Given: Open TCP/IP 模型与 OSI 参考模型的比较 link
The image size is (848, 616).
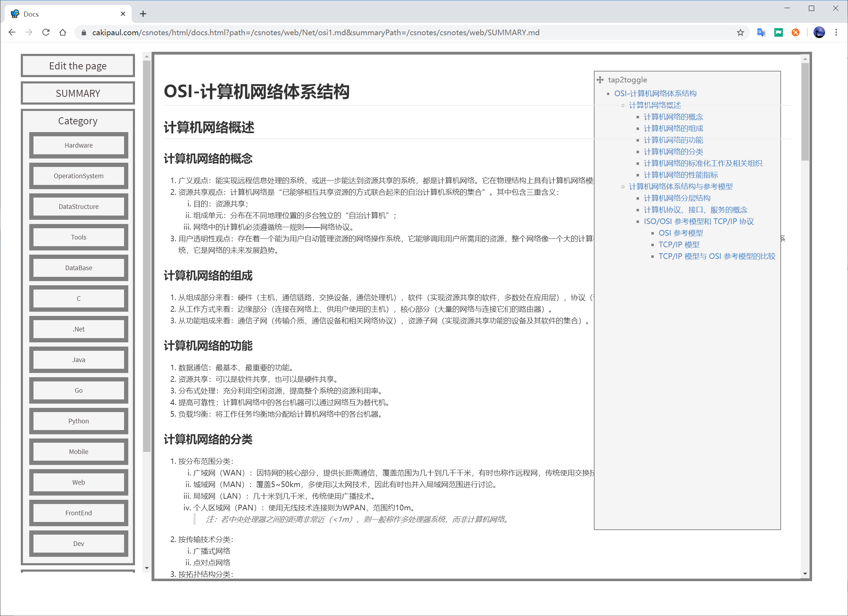Looking at the screenshot, I should coord(717,256).
